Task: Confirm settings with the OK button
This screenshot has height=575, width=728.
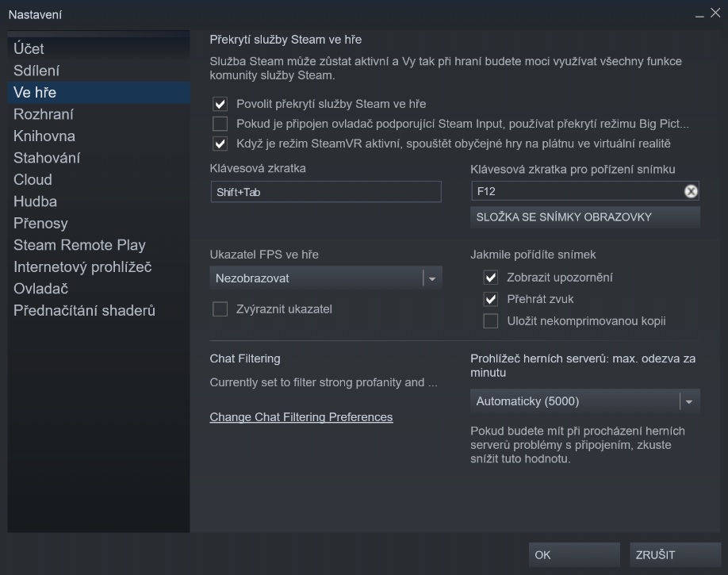Action: pos(573,554)
